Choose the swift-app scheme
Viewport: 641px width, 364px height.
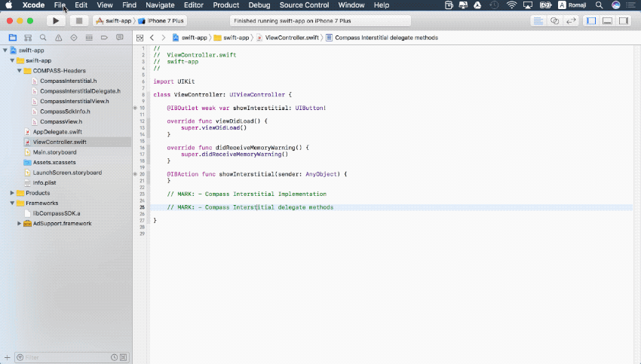114,21
